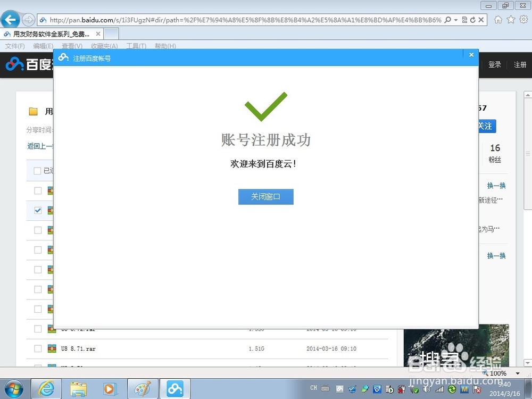This screenshot has height=399, width=532.
Task: Open the browser Tools gear icon
Action: [x=523, y=20]
